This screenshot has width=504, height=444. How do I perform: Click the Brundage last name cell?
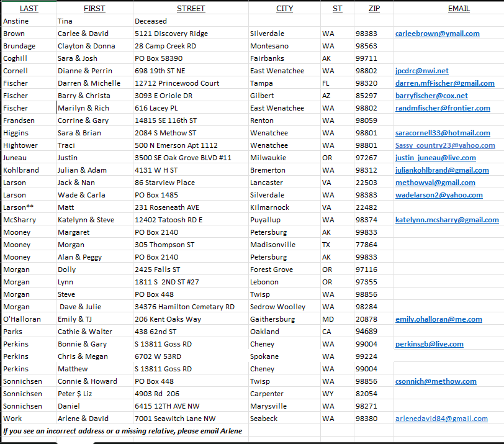[x=29, y=47]
